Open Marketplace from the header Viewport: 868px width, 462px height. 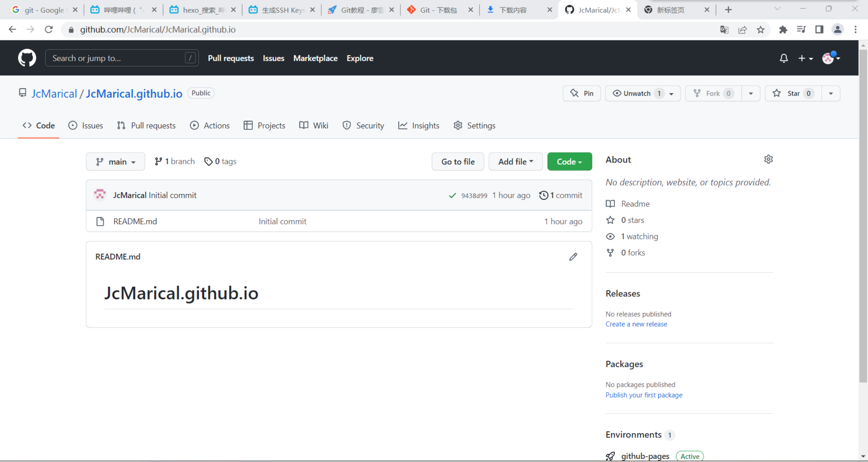pyautogui.click(x=315, y=58)
